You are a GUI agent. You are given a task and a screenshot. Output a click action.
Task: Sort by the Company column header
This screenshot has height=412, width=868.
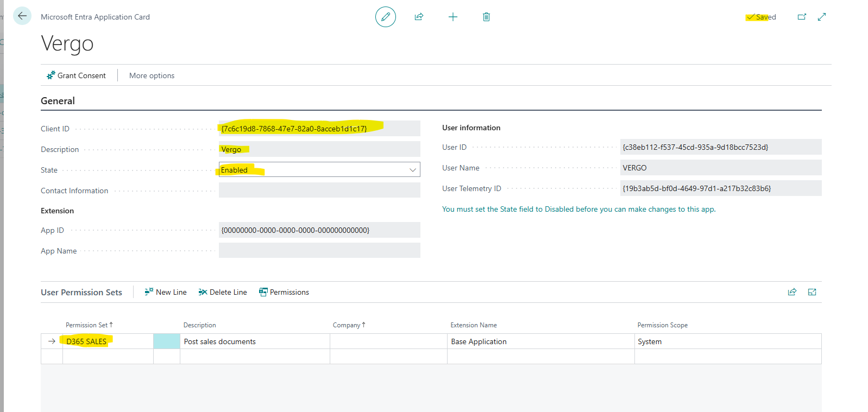[x=349, y=325]
